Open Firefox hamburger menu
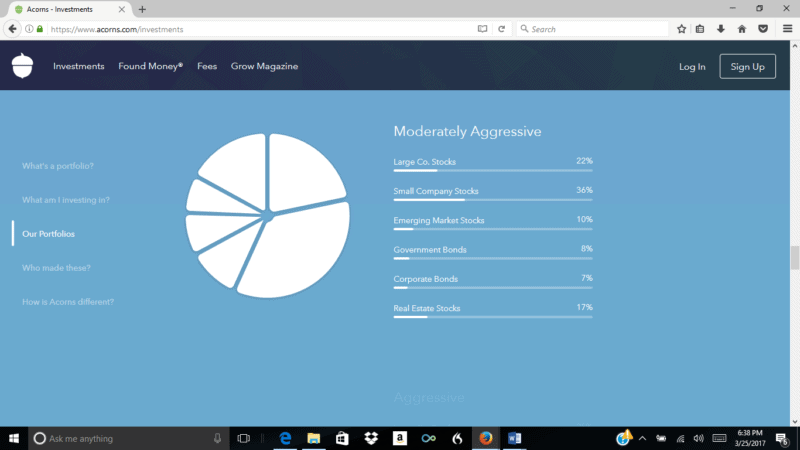This screenshot has height=450, width=800. [787, 29]
